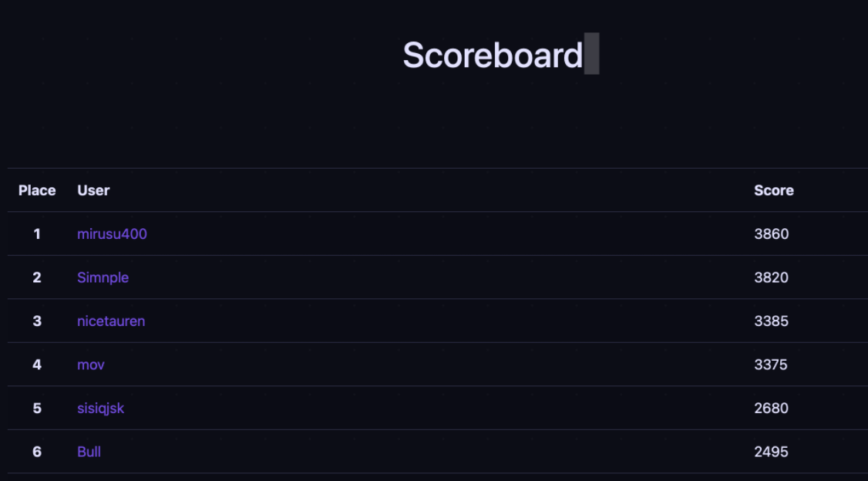Select score 3385 for nicetauren

[x=772, y=321]
